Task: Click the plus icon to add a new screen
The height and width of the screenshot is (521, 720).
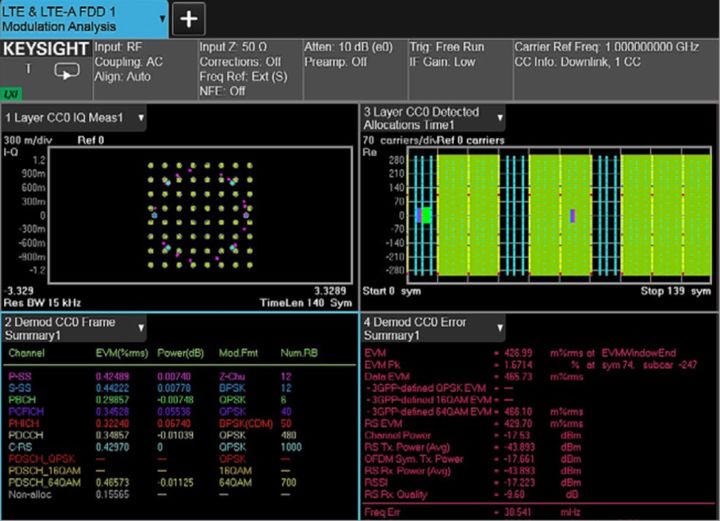Action: (x=190, y=18)
